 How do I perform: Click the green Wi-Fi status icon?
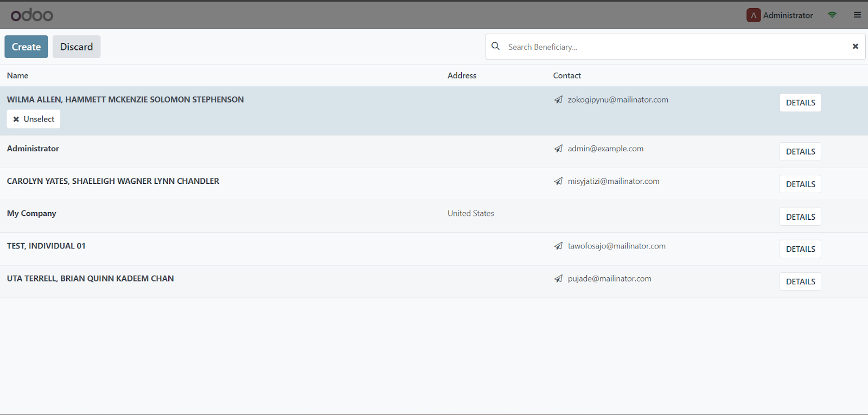832,15
